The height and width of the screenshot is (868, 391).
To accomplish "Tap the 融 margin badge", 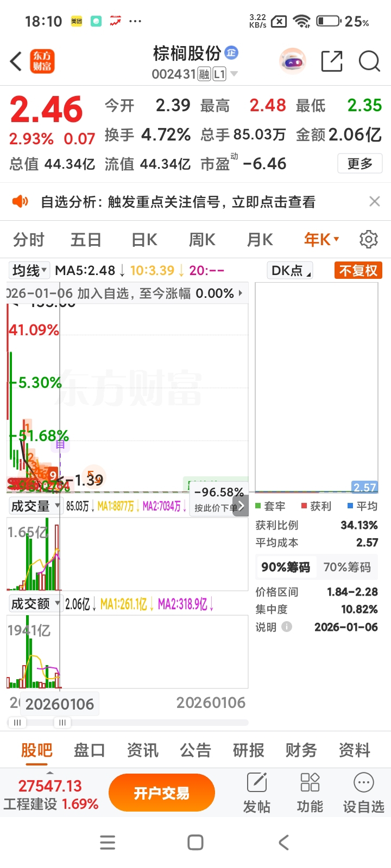I will (204, 74).
